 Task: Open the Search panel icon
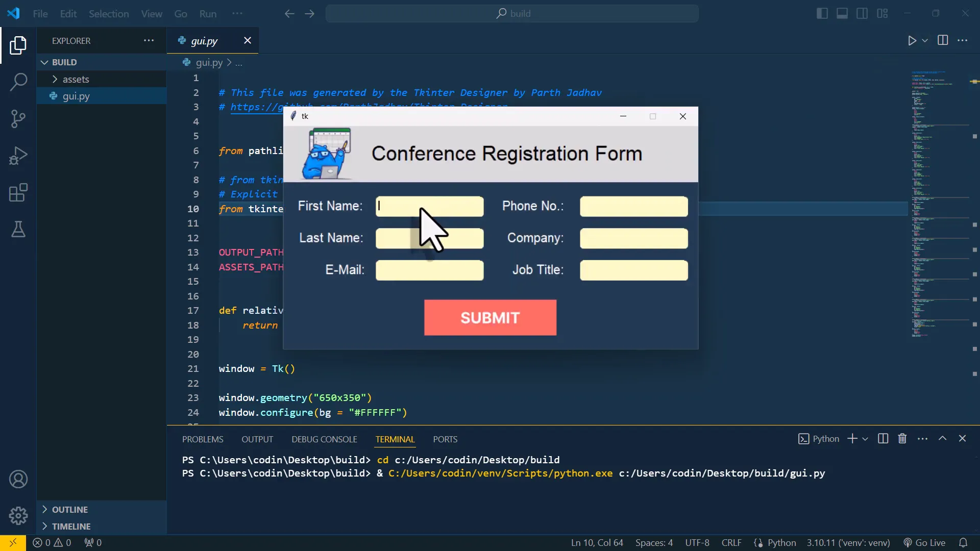[18, 82]
